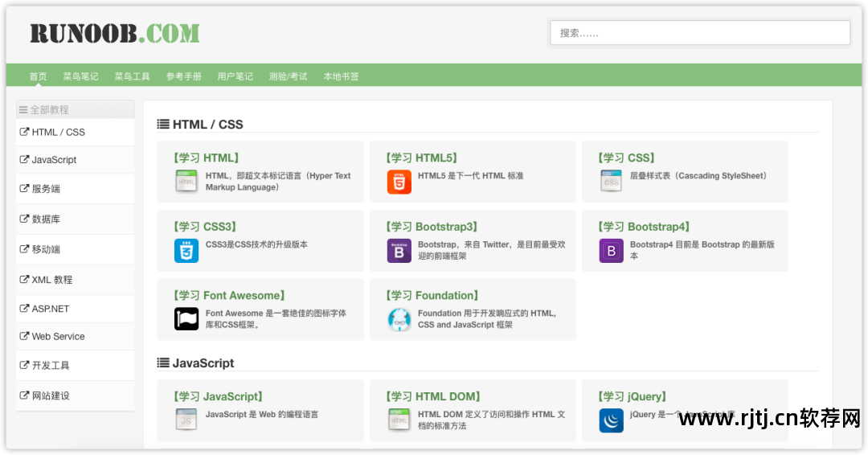Click the blue jQuery logo icon
The image size is (868, 455).
coord(611,420)
